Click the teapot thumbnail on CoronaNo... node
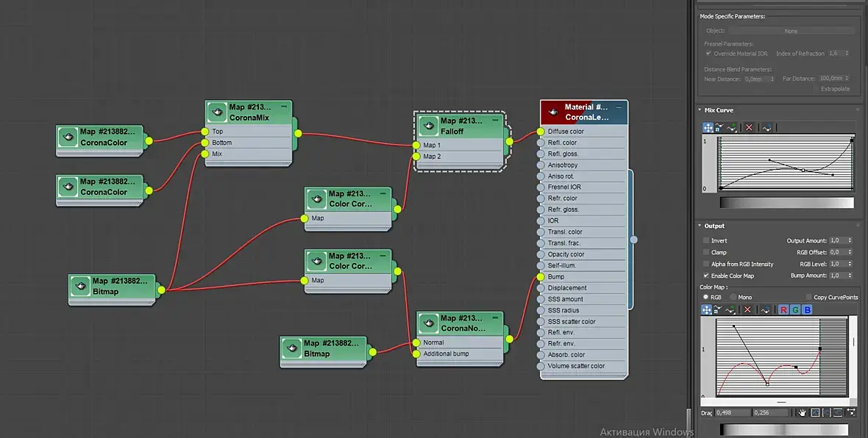The height and width of the screenshot is (438, 868). tap(428, 323)
